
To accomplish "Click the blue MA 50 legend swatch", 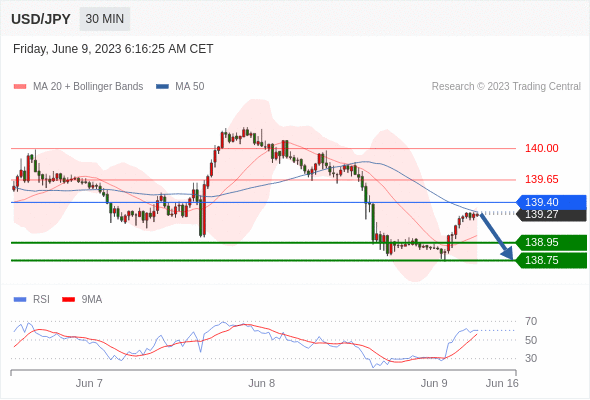I will (162, 87).
